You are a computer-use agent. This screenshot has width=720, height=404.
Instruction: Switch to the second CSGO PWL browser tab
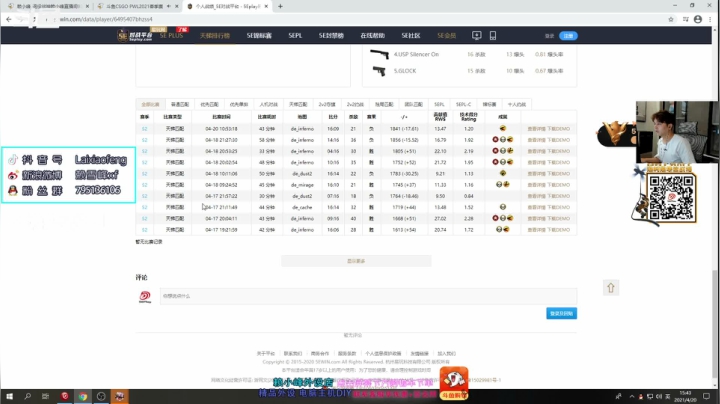[135, 6]
